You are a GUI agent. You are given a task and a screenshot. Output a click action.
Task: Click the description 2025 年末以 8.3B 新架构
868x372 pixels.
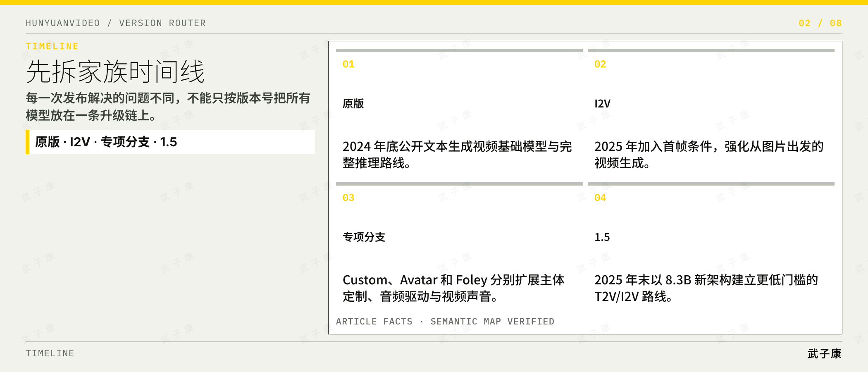706,288
